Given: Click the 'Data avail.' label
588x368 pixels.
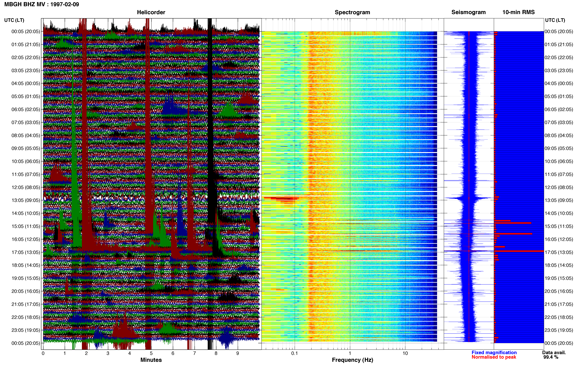Looking at the screenshot, I should click(554, 353).
